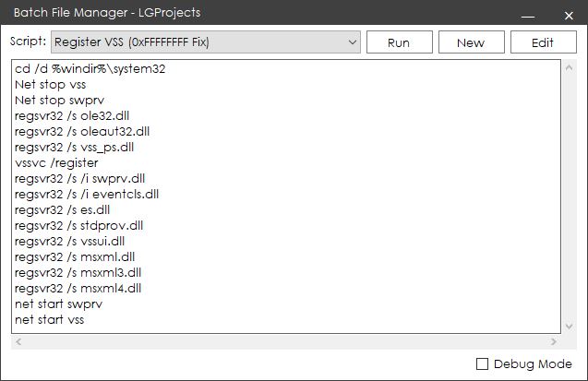
Task: Click the 'Net stop vss' line
Action: coord(50,85)
